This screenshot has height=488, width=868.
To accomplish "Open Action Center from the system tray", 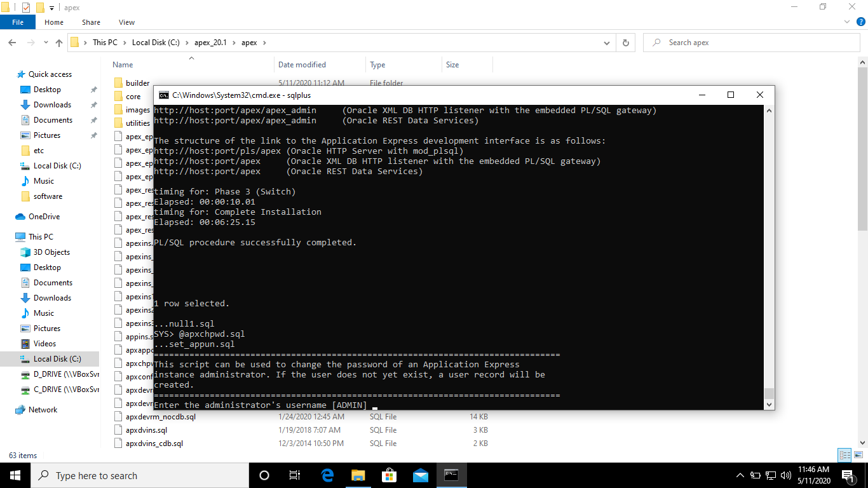I will (x=848, y=475).
